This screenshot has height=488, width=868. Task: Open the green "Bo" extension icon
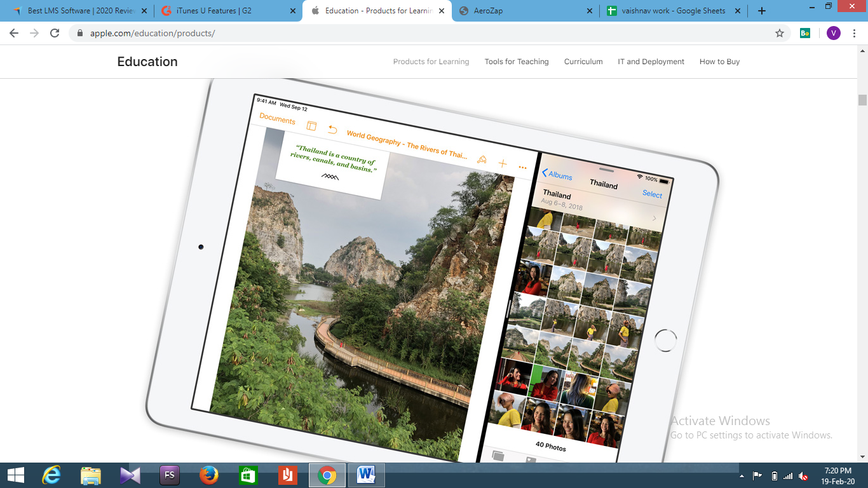805,33
